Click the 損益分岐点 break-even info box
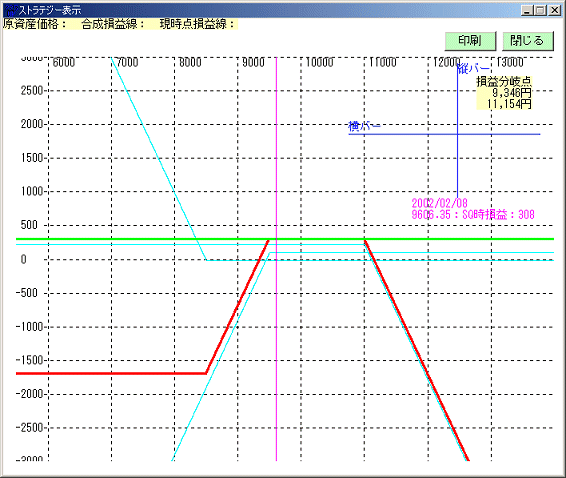566x478 pixels. [x=504, y=92]
